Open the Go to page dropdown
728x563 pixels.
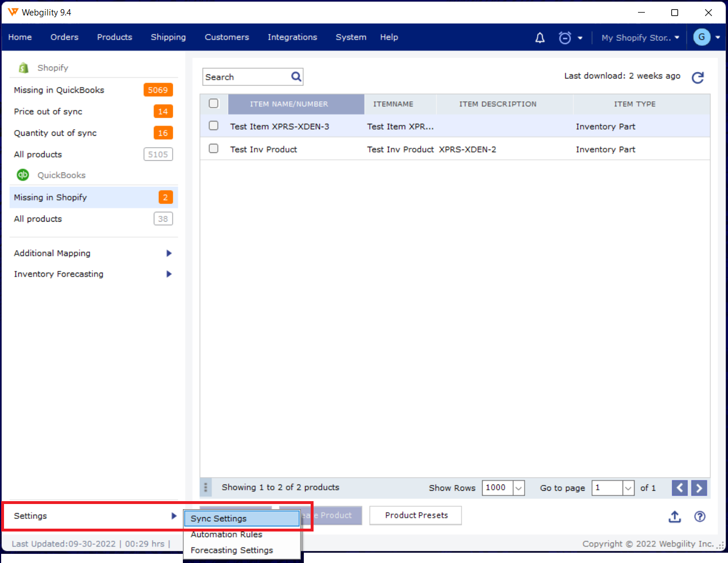pos(628,488)
